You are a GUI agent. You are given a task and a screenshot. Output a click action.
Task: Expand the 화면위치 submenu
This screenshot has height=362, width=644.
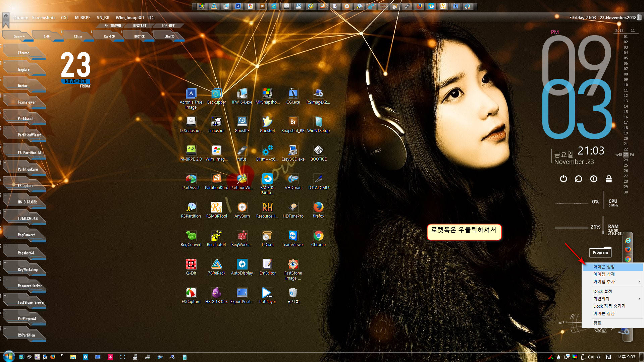pyautogui.click(x=612, y=299)
